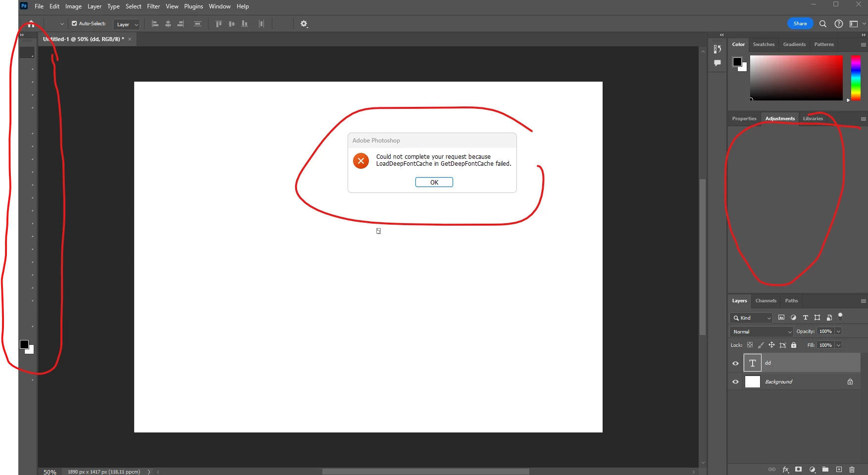
Task: Click foreground color swatch in Color panel
Action: (x=737, y=61)
